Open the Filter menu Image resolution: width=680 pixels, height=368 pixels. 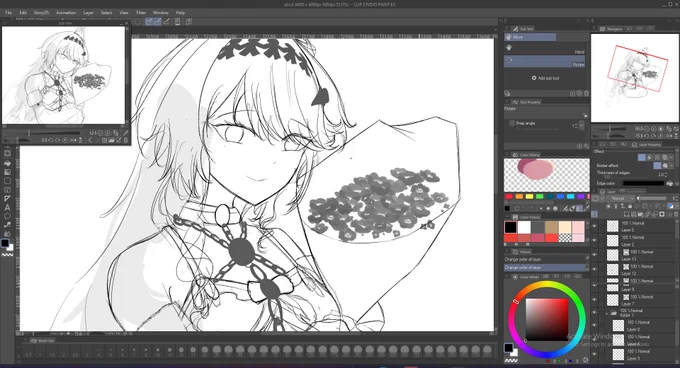pos(141,13)
